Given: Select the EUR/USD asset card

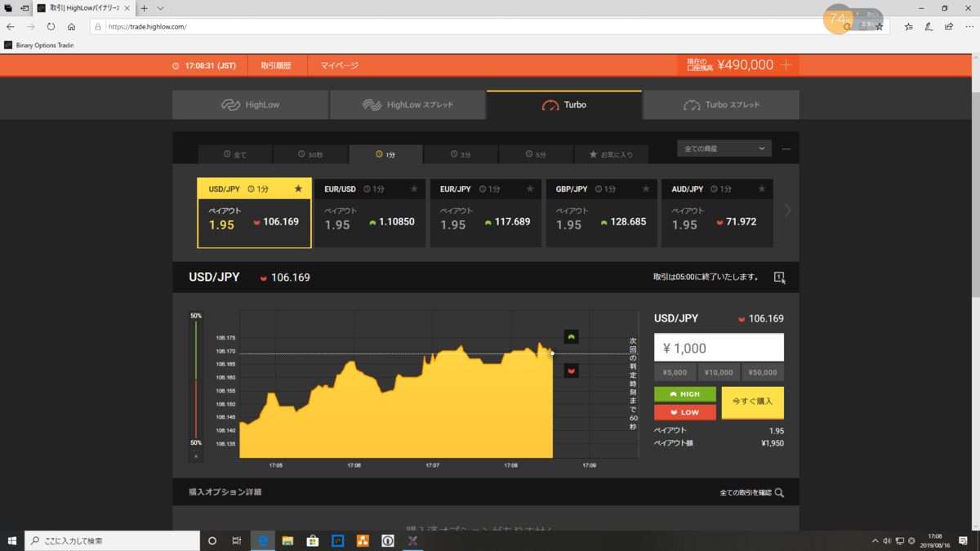Looking at the screenshot, I should point(370,213).
